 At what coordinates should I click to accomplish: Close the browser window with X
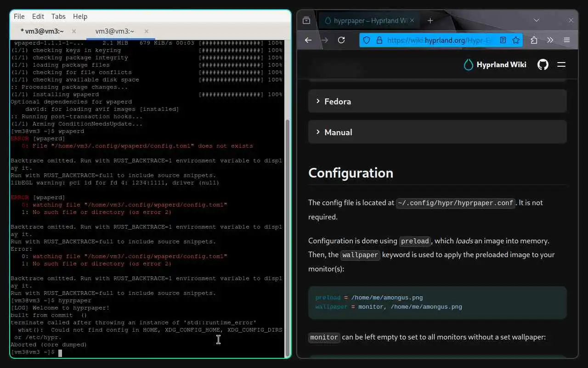point(571,20)
